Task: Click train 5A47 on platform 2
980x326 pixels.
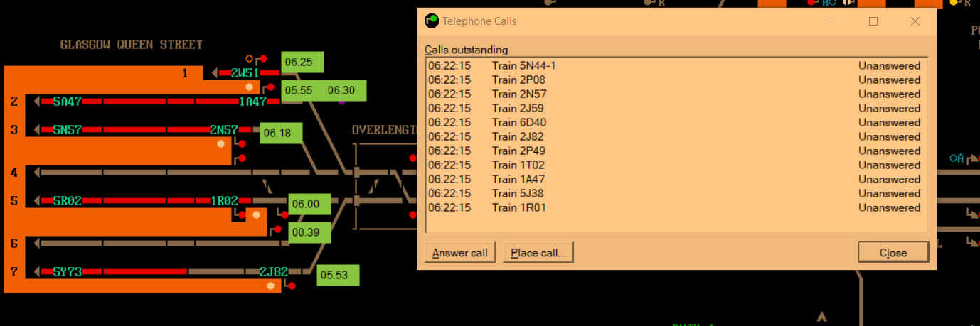Action: coord(68,102)
